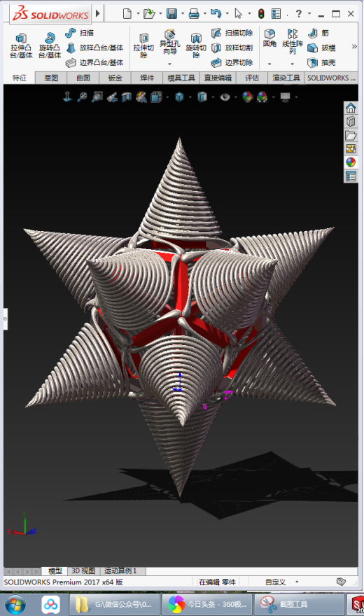The height and width of the screenshot is (616, 364).
Task: Open View Orientation cube icon
Action: [x=179, y=97]
